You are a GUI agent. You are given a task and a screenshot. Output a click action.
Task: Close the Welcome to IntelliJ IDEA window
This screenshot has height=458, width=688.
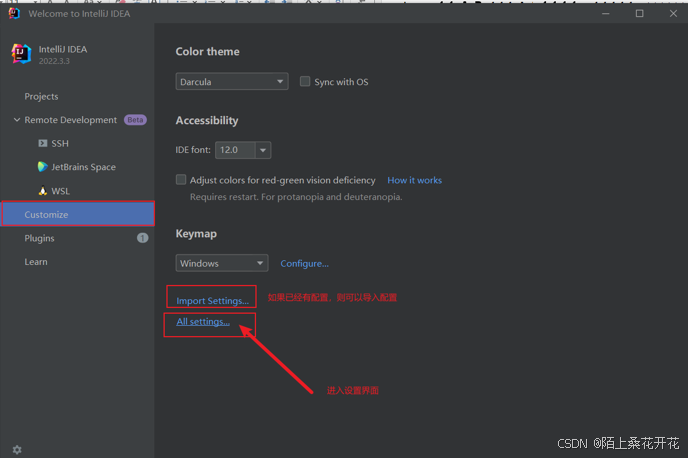pyautogui.click(x=673, y=14)
